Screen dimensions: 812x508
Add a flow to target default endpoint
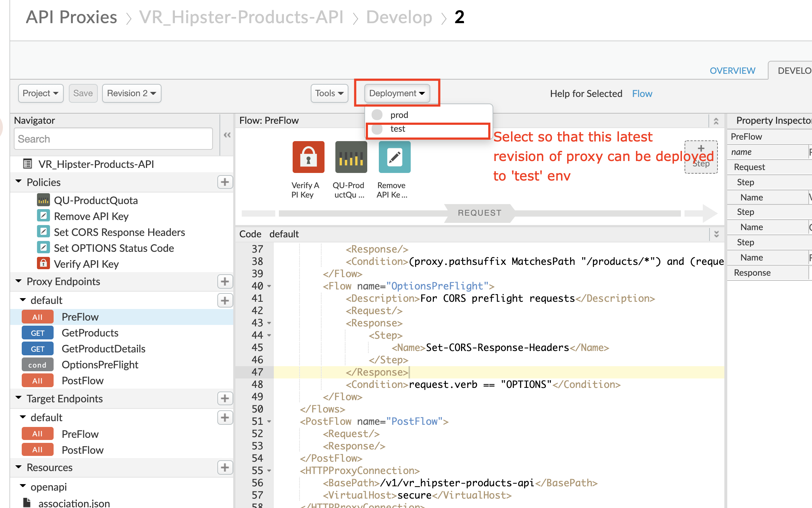[x=225, y=418]
